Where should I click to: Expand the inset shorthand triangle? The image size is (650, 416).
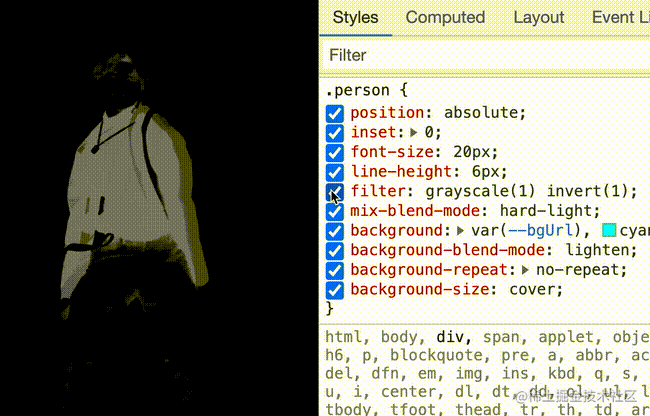click(415, 133)
